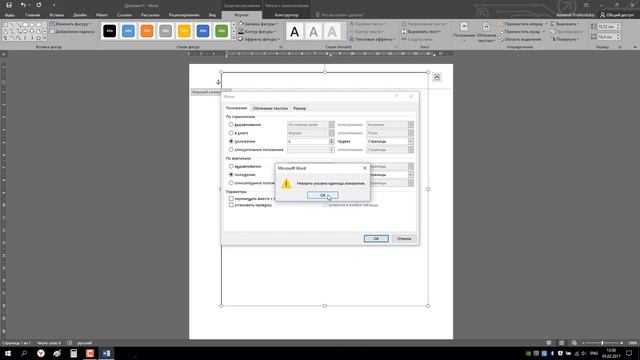Click Align Text (Выровнять текст)
This screenshot has height=360, width=640.
(x=422, y=31)
